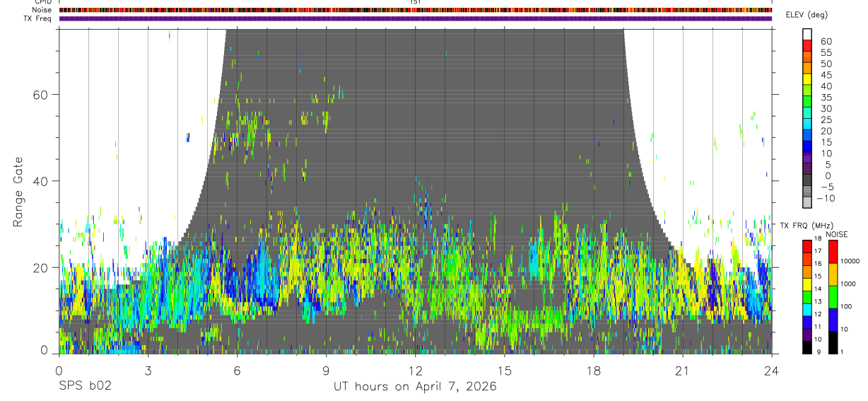This screenshot has width=868, height=401.
Task: Pick the cyan segment of TX FRQ colorbar
Action: pyautogui.click(x=807, y=309)
